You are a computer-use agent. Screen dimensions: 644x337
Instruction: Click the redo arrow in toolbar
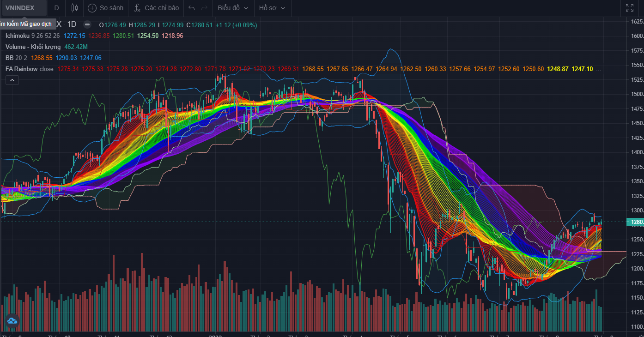205,8
